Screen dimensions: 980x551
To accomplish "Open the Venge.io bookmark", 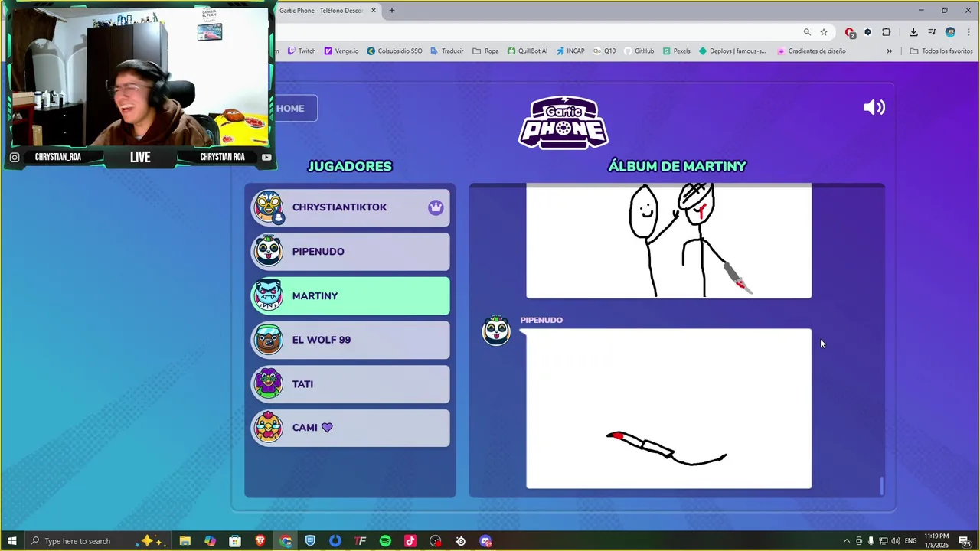I will tap(341, 51).
